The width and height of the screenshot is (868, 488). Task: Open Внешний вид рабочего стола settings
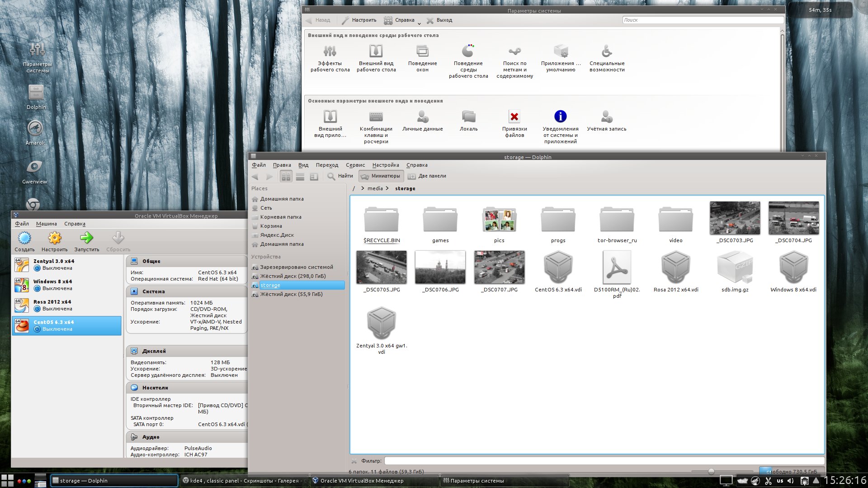click(376, 58)
